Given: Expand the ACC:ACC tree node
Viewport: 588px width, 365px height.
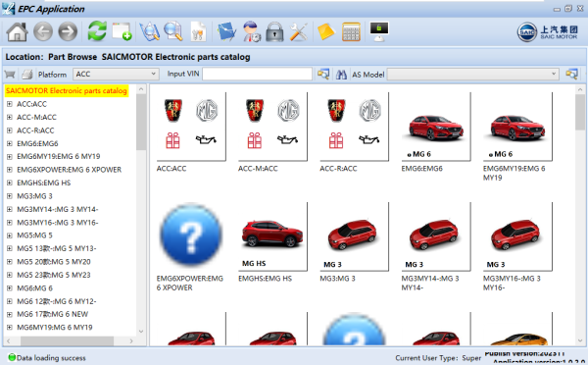Looking at the screenshot, I should [x=10, y=104].
